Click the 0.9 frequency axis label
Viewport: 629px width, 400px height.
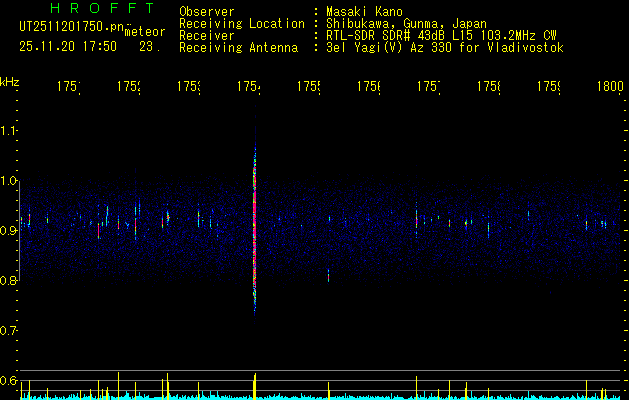[x=9, y=230]
